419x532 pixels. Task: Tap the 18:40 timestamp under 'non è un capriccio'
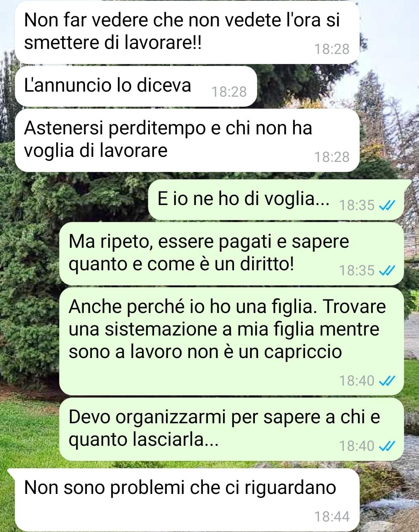click(x=357, y=381)
